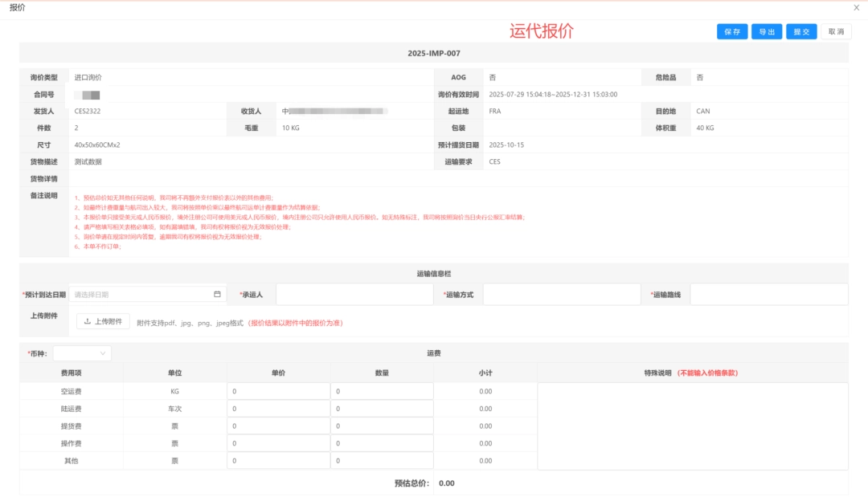Screen dimensions: 868x497
Task: Click the 其他 quantity input
Action: tap(382, 460)
